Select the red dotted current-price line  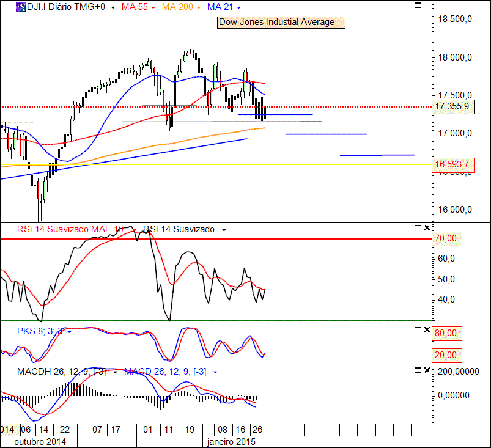216,107
